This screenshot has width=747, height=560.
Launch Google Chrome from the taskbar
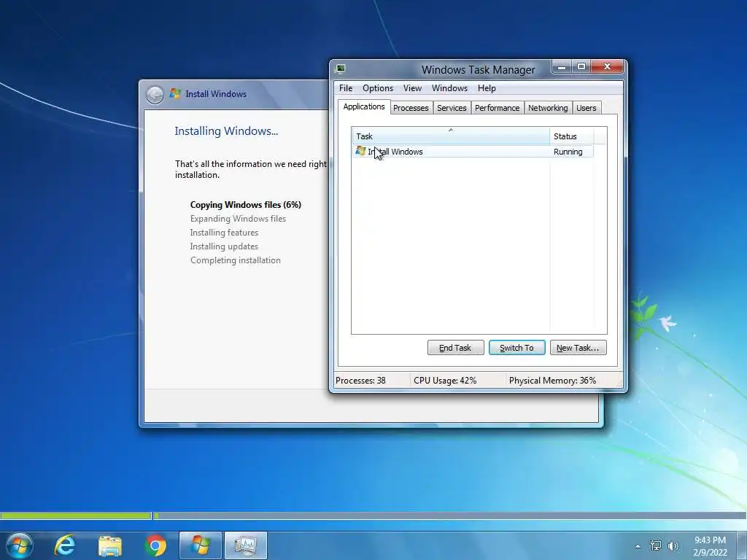(x=155, y=546)
